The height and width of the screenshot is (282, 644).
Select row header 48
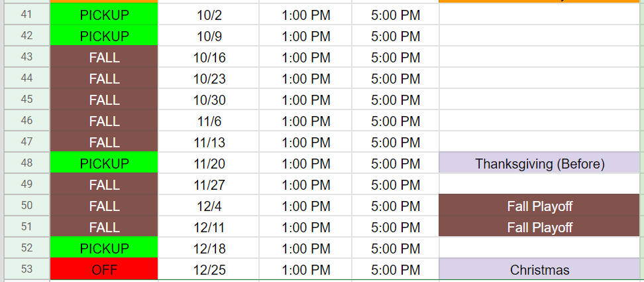click(x=27, y=163)
